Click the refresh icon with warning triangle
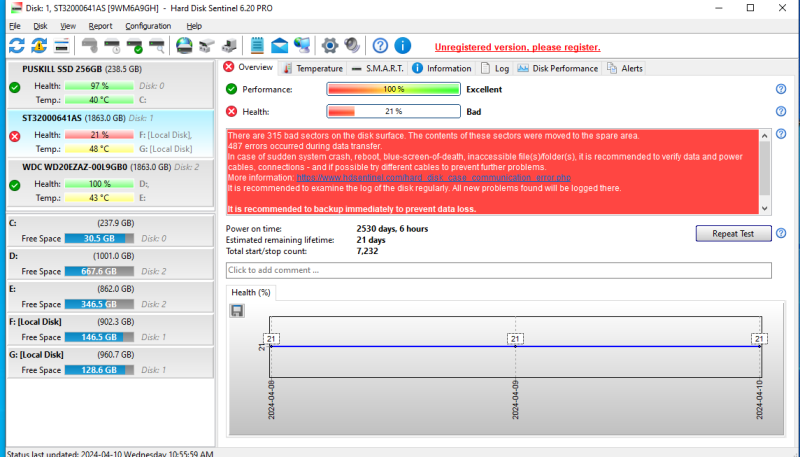800x457 pixels. click(39, 46)
